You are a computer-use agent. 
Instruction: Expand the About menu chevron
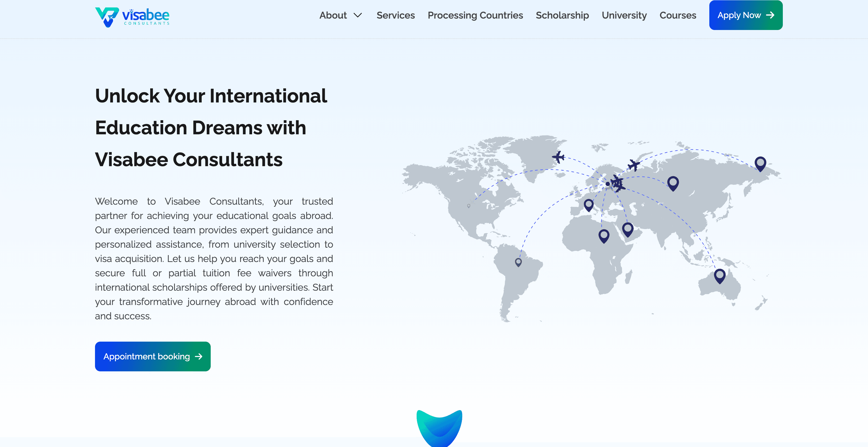pos(358,15)
